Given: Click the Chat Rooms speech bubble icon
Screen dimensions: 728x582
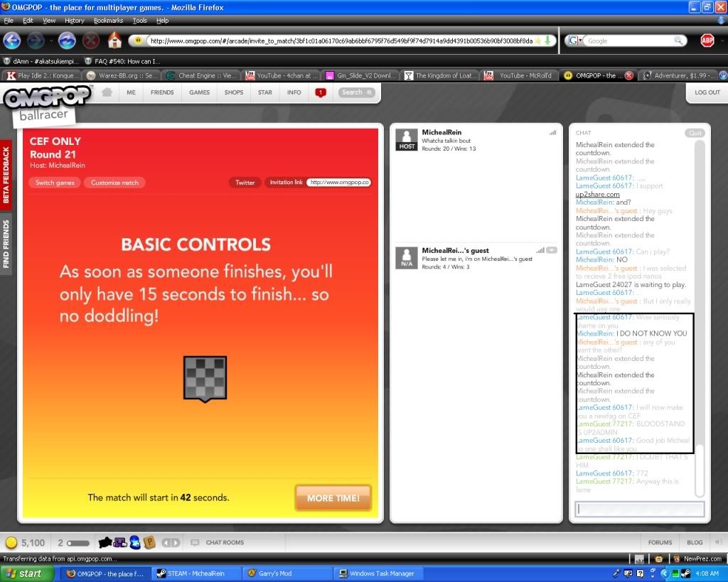Looking at the screenshot, I should (195, 543).
